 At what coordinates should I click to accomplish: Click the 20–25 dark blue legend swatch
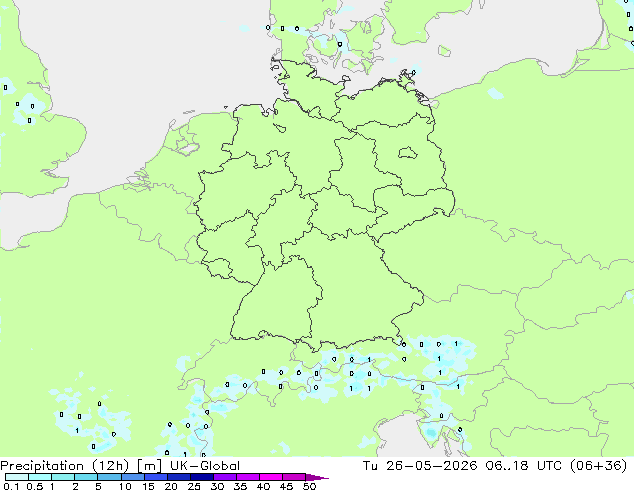[178, 477]
